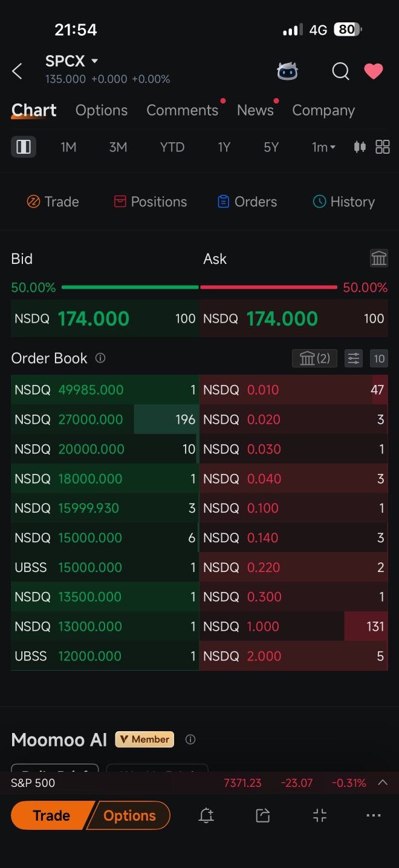Viewport: 399px width, 868px height.
Task: Toggle the heart watchlist favorite
Action: tap(374, 71)
